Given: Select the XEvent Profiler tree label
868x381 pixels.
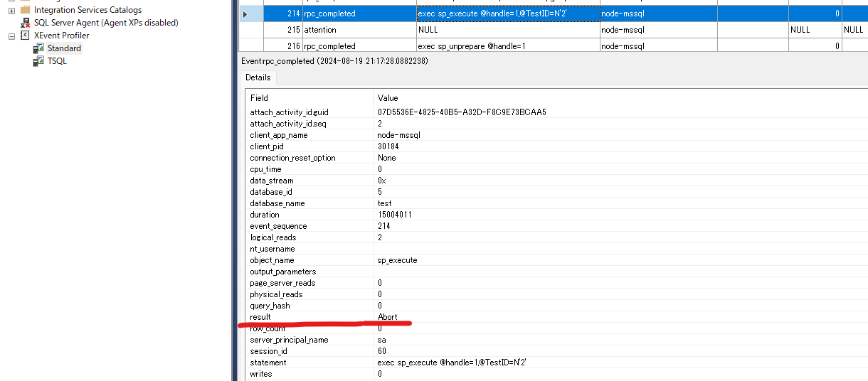Looking at the screenshot, I should [x=61, y=36].
